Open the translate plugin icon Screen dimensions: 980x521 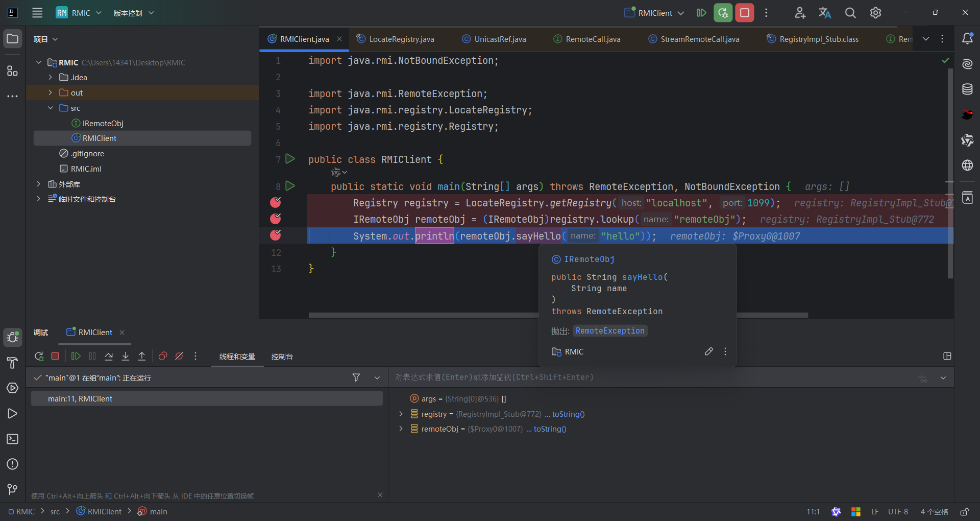click(x=825, y=13)
